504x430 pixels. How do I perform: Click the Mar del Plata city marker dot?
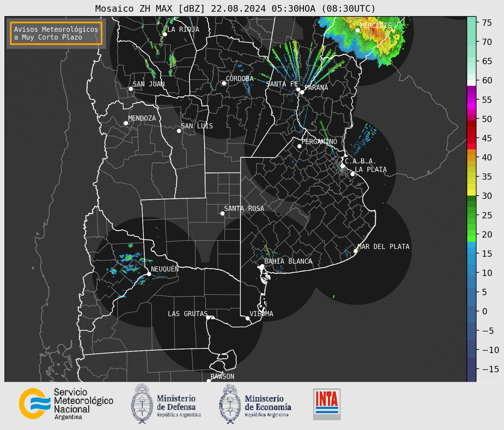tap(356, 251)
